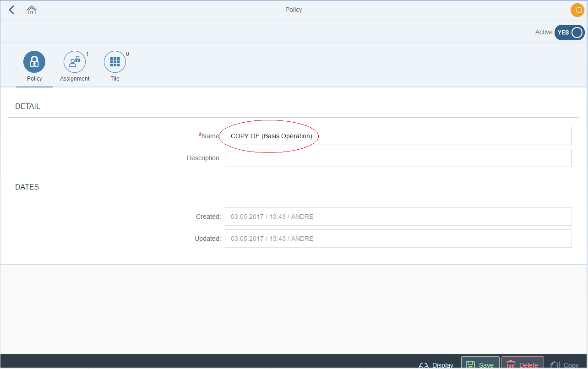Screen dimensions: 588x369
Task: Click the orange circle status icon
Action: click(577, 10)
